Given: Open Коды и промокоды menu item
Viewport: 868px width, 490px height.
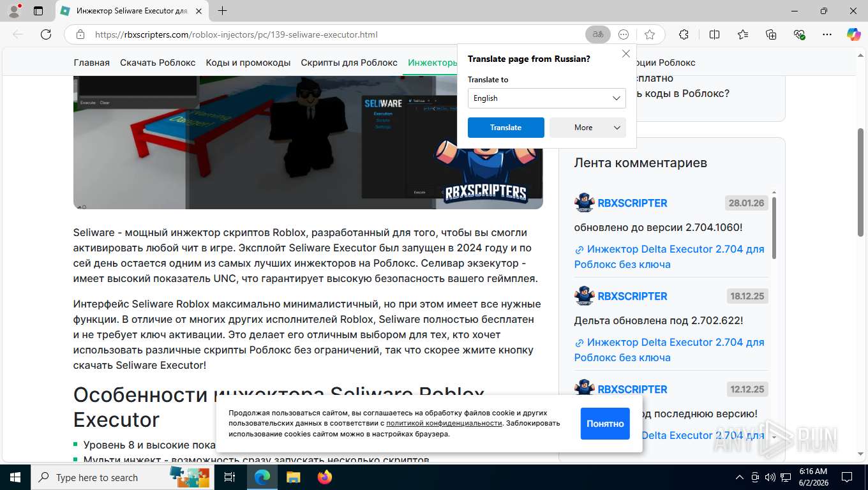Looking at the screenshot, I should click(x=248, y=63).
